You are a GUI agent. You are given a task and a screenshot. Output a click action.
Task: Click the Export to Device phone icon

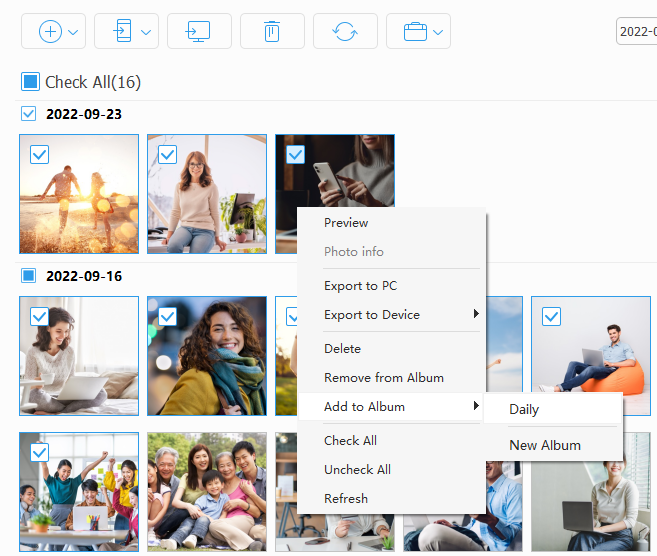point(122,32)
